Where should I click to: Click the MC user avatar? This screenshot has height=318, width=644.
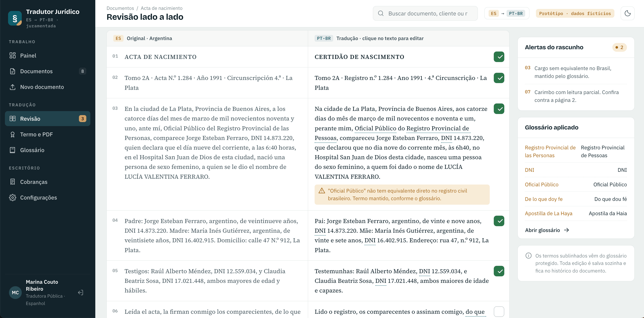[15, 292]
